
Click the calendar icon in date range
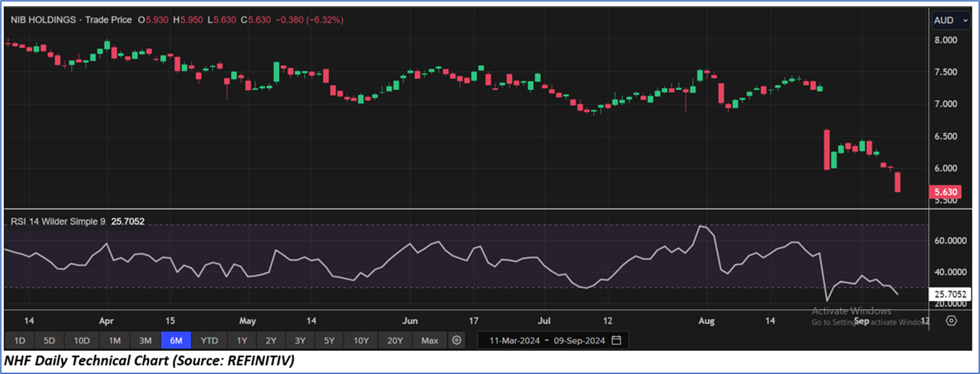pos(616,340)
